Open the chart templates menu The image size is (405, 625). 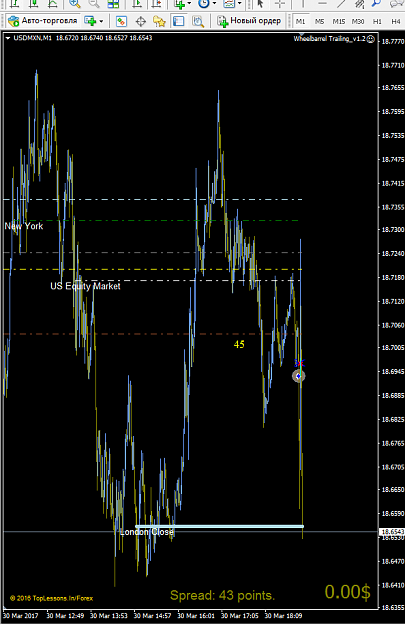229,4
